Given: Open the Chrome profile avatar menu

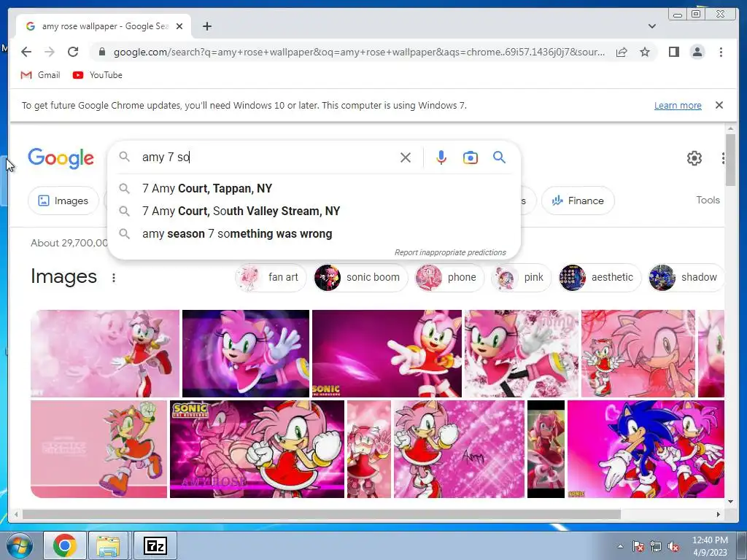Looking at the screenshot, I should pyautogui.click(x=697, y=52).
